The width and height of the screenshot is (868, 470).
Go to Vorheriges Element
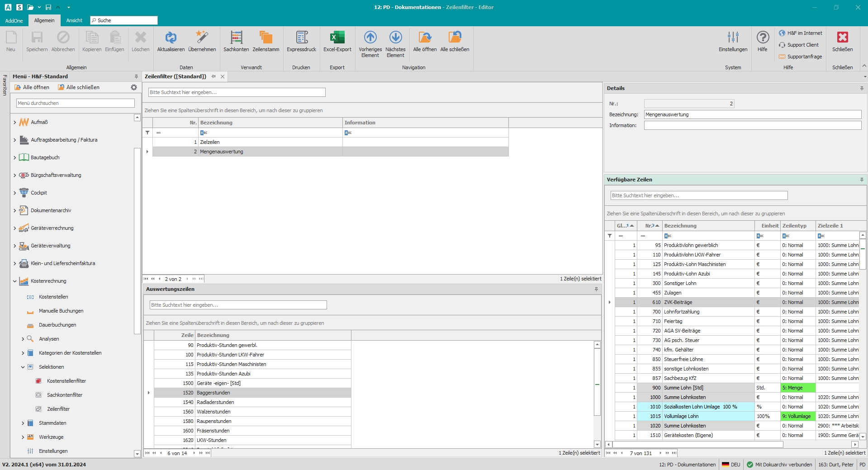370,38
